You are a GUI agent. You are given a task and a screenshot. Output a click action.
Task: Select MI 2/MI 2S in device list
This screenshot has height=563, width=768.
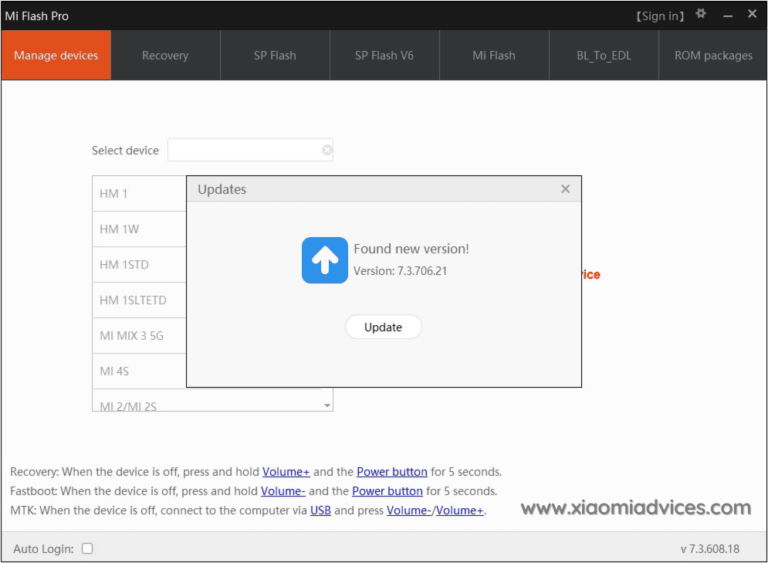(x=207, y=402)
